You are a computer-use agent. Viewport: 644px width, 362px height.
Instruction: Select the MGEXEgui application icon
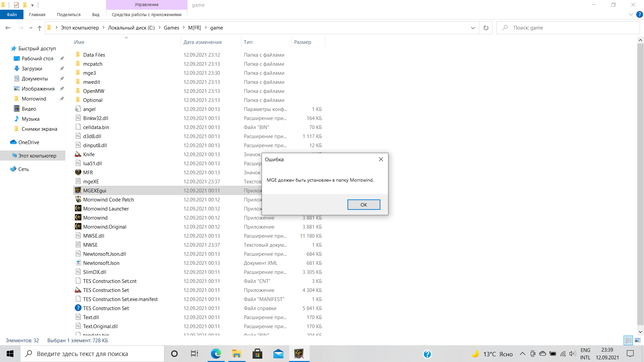coord(78,190)
